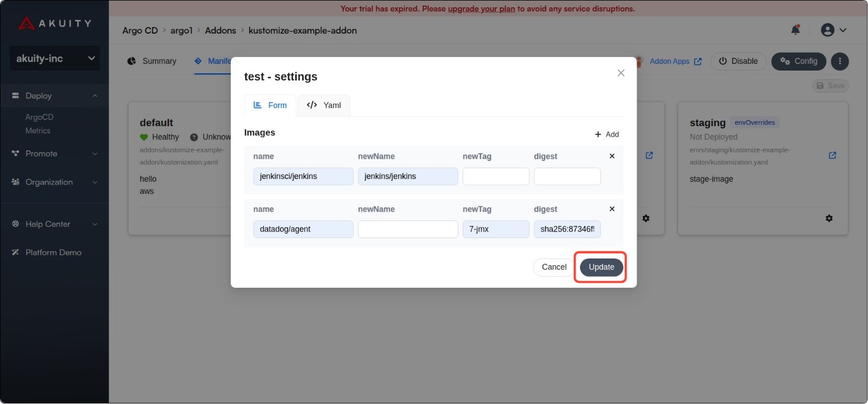Switch to the Yaml tab
The height and width of the screenshot is (404, 868).
[x=324, y=105]
